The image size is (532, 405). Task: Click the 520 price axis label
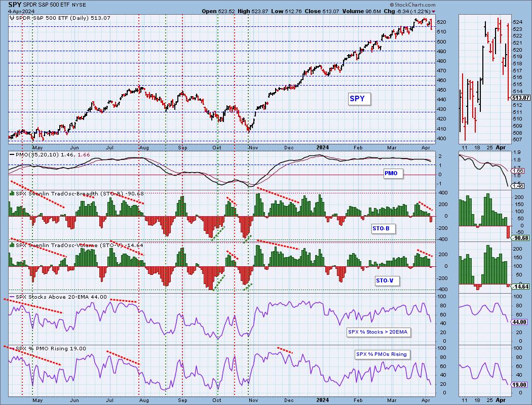pos(442,22)
